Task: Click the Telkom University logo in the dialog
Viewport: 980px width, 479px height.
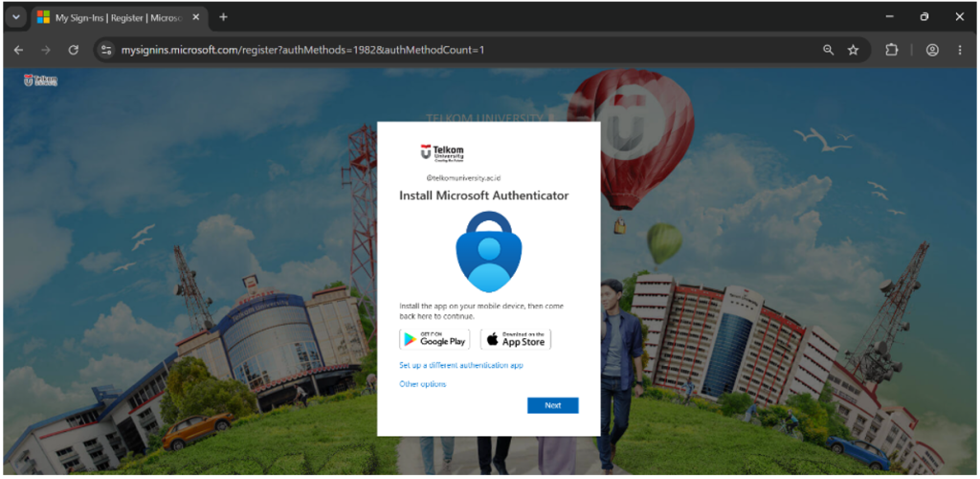Action: point(442,153)
